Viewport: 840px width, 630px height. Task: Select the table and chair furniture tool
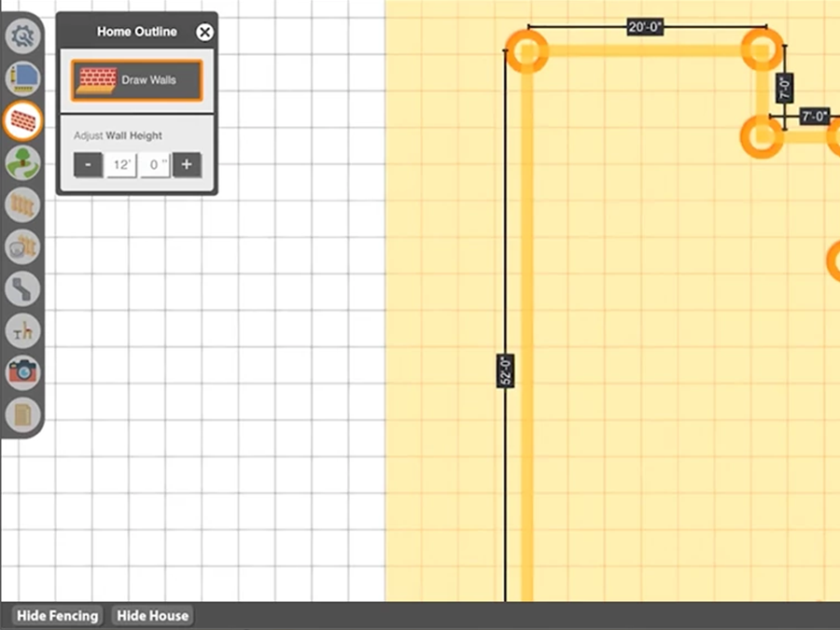coord(22,329)
